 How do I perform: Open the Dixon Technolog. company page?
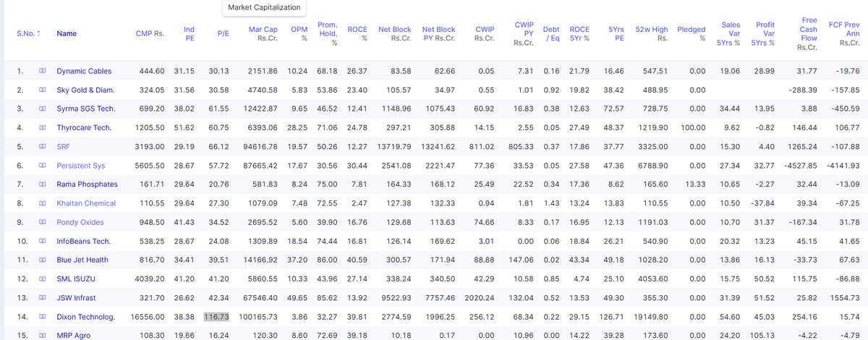[x=85, y=317]
